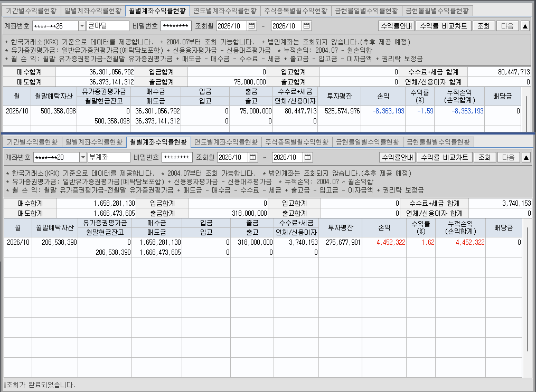
Task: Open end month calendar picker in lower panel
Action: click(307, 157)
